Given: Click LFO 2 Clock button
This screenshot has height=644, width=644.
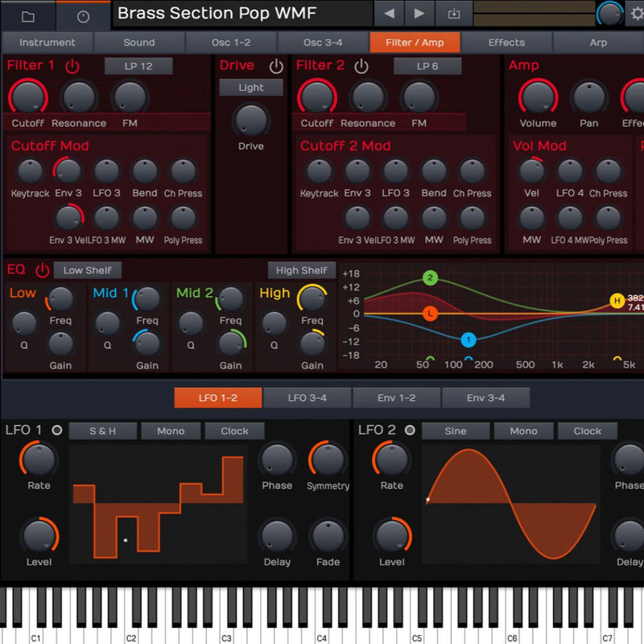Looking at the screenshot, I should (x=587, y=431).
